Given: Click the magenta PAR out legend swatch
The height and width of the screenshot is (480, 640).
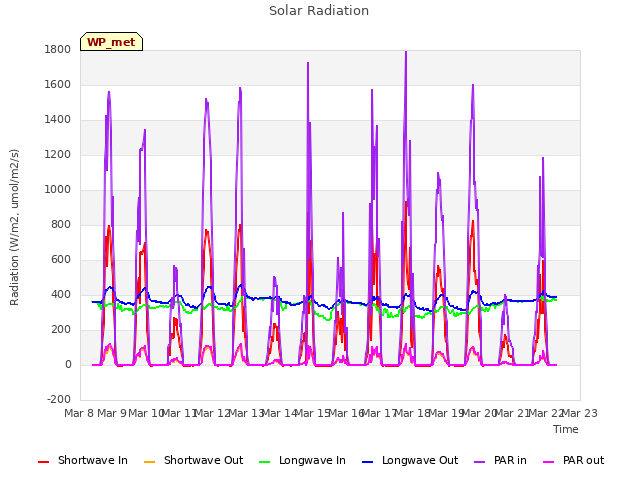Looking at the screenshot, I should click(x=549, y=462).
